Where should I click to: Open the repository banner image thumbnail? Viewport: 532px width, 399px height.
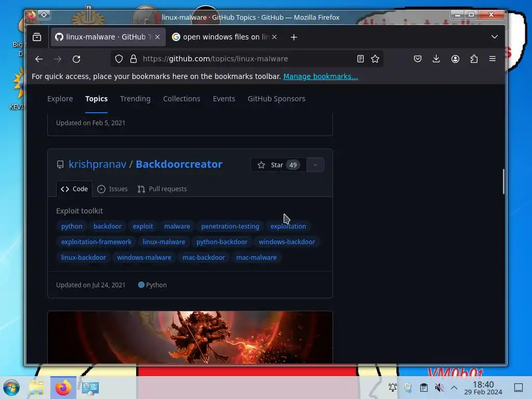click(x=190, y=337)
